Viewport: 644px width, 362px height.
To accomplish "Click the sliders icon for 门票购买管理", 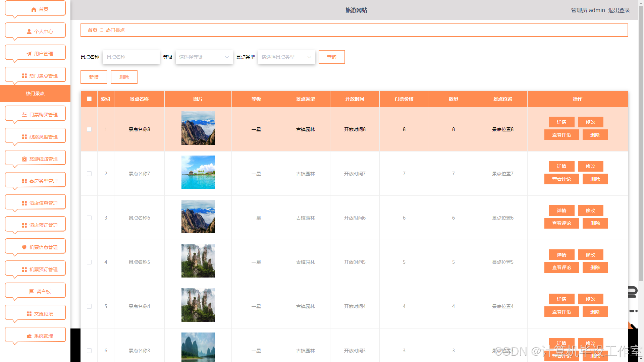I will 24,115.
